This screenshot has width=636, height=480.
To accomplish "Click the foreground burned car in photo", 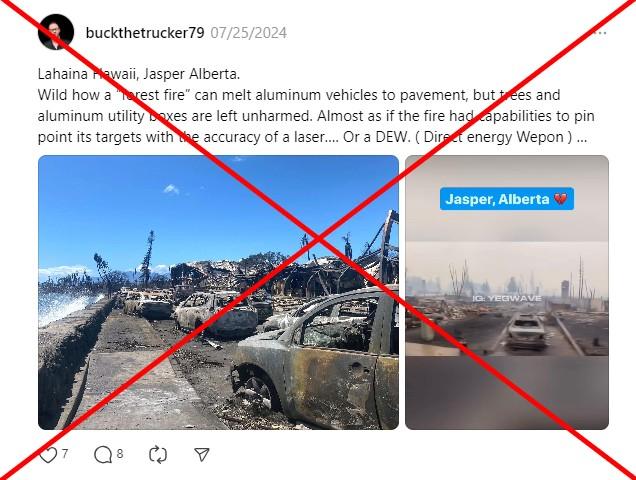I will tap(314, 359).
